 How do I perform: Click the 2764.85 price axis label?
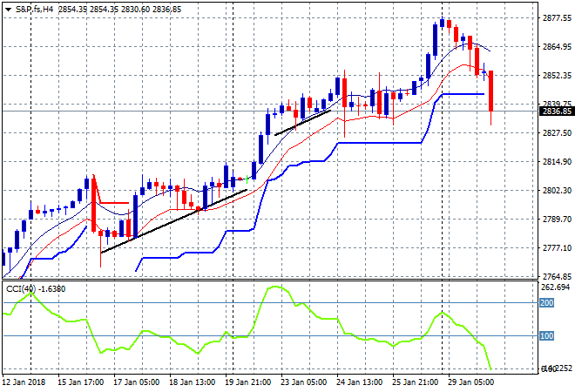click(x=557, y=276)
